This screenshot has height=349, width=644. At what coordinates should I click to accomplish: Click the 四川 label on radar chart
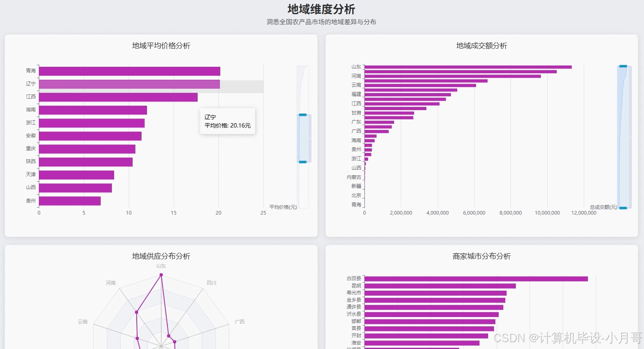click(x=212, y=283)
